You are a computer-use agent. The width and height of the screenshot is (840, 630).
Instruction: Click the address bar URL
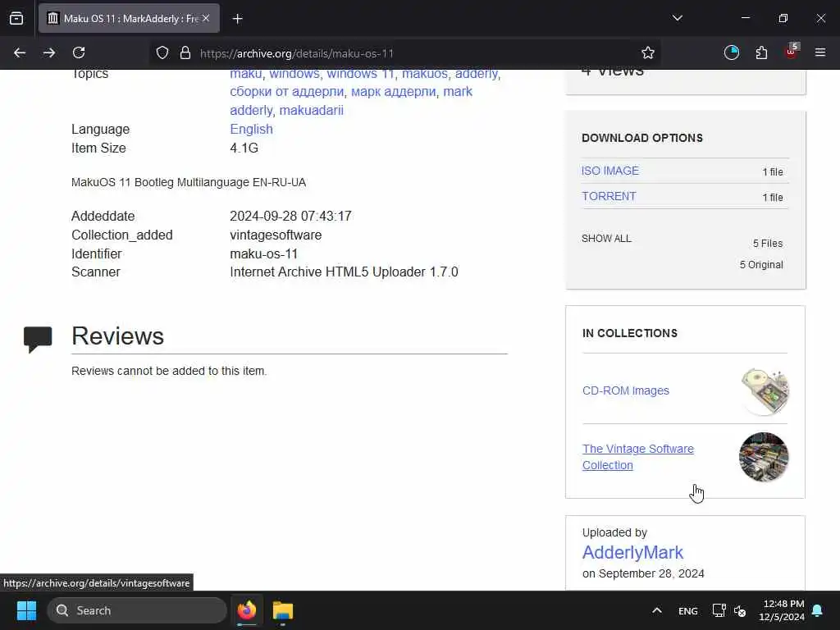pyautogui.click(x=297, y=53)
